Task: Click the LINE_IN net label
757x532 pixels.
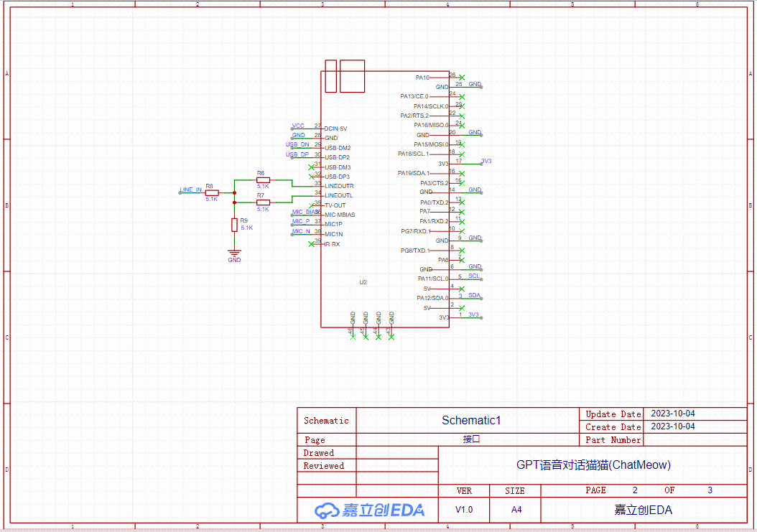Action: coord(190,190)
